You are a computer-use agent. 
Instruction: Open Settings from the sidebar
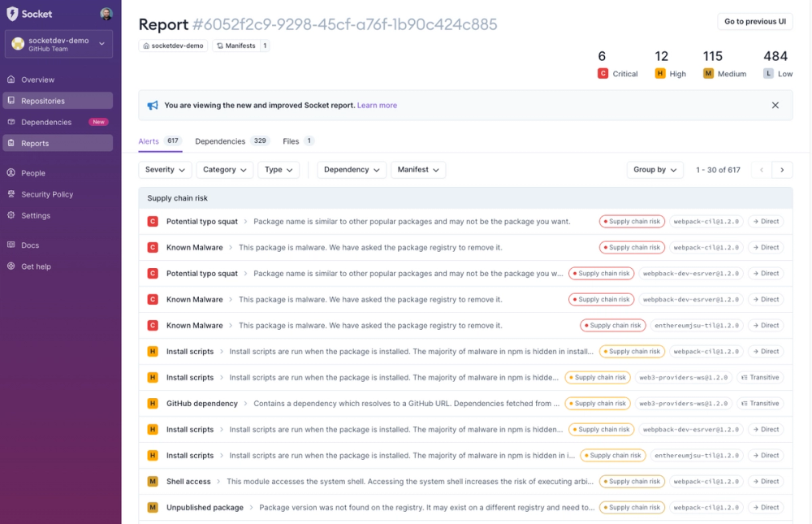click(34, 214)
